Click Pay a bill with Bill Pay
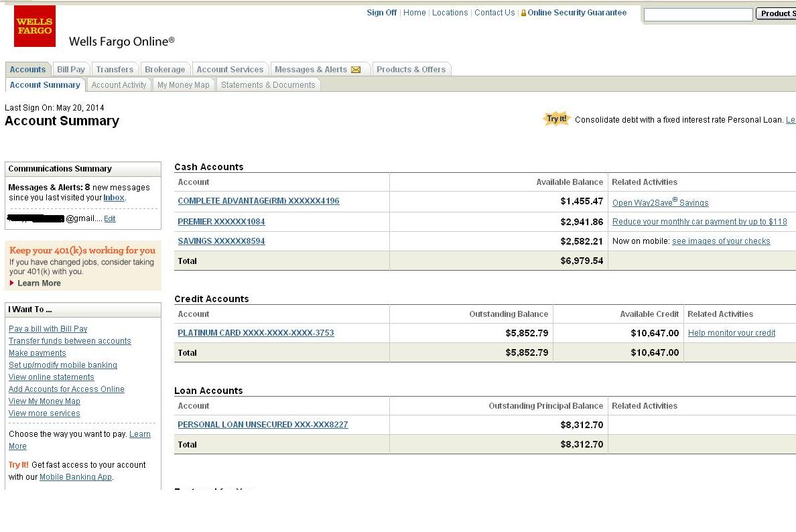 coord(48,329)
